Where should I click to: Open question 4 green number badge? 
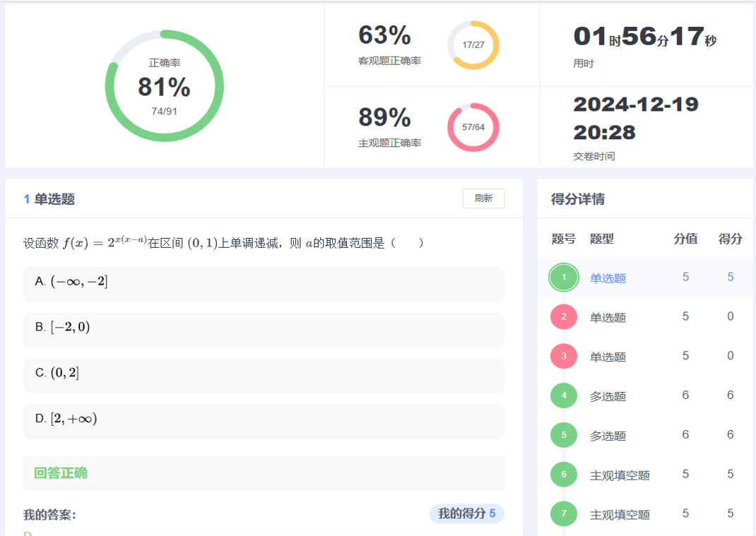point(563,395)
